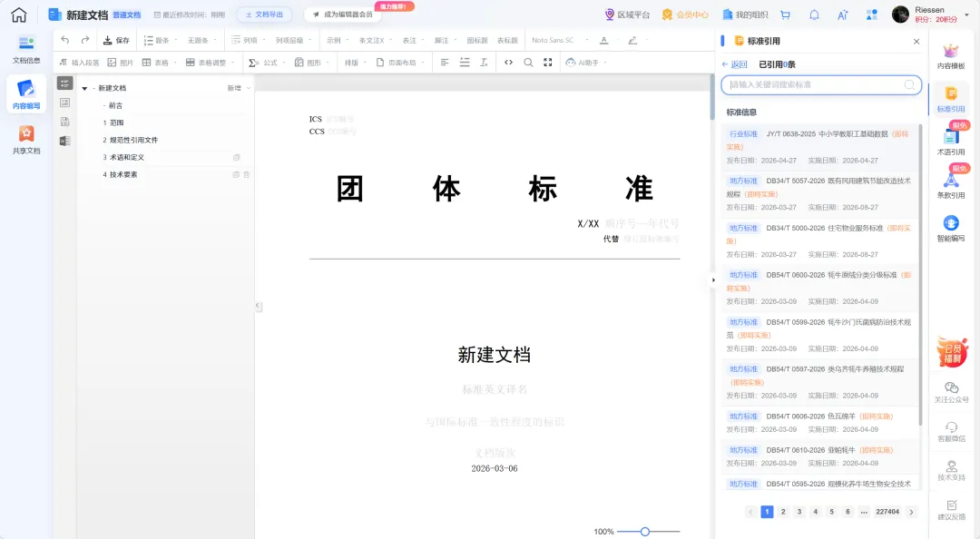980x539 pixels.
Task: Open the 表格 table dropdown
Action: [160, 63]
